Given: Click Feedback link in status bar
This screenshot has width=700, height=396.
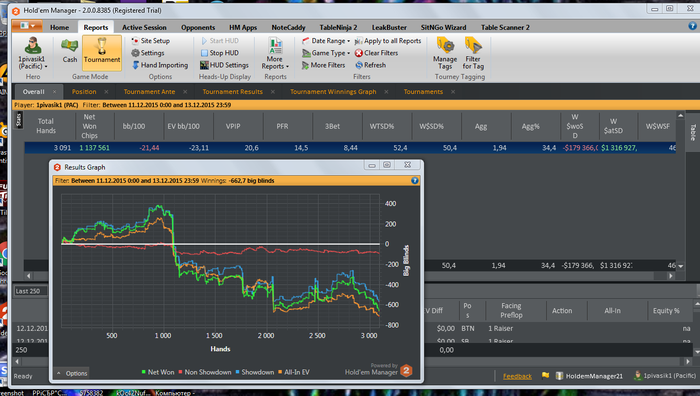Looking at the screenshot, I should tap(517, 376).
